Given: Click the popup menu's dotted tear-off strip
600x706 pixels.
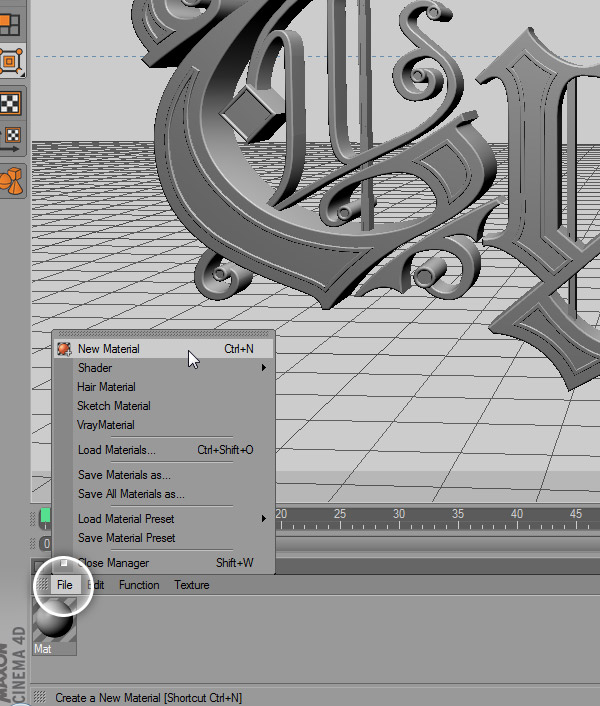Looking at the screenshot, I should click(x=163, y=334).
